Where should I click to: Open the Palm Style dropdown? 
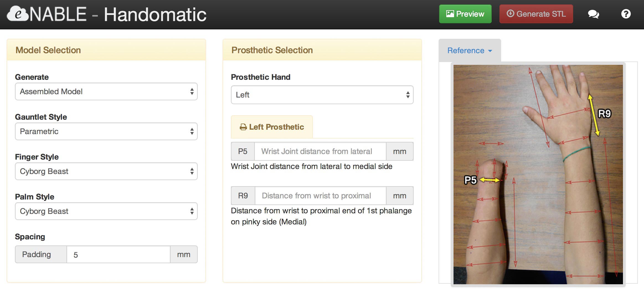tap(106, 211)
